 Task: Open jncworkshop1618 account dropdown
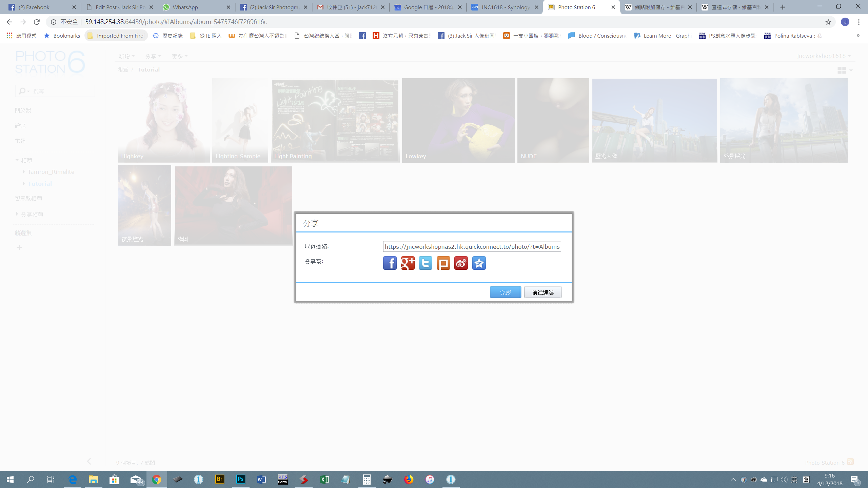pyautogui.click(x=824, y=56)
